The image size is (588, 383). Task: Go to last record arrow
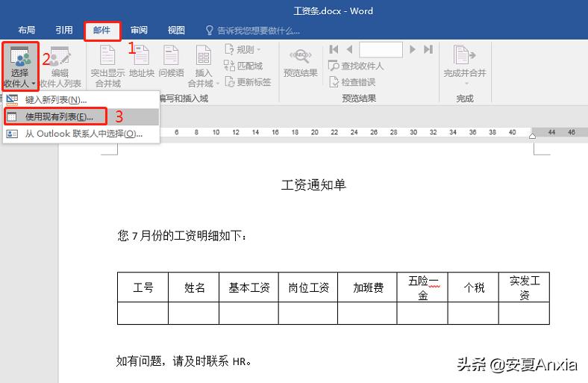[x=428, y=49]
